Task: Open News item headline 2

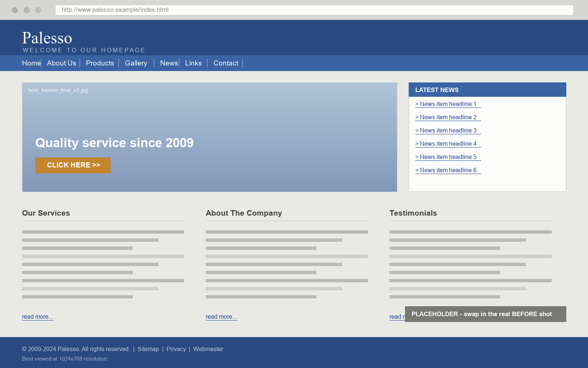Action: click(x=448, y=117)
